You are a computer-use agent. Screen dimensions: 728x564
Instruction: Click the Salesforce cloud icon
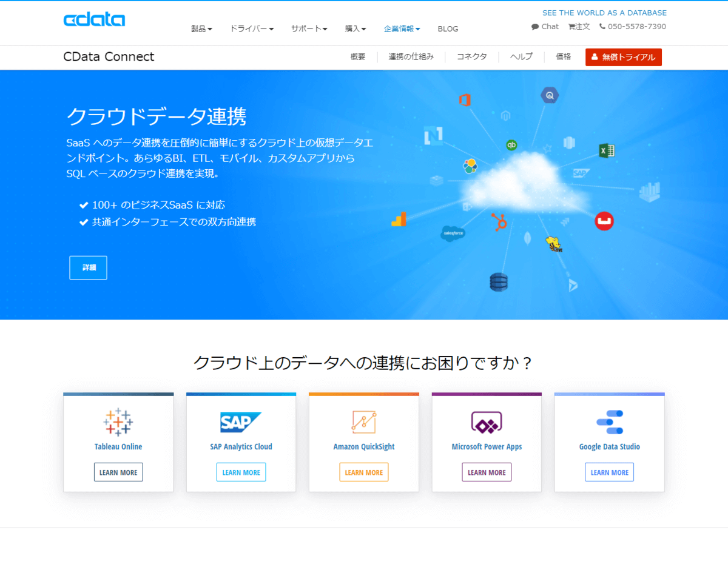[x=453, y=233]
